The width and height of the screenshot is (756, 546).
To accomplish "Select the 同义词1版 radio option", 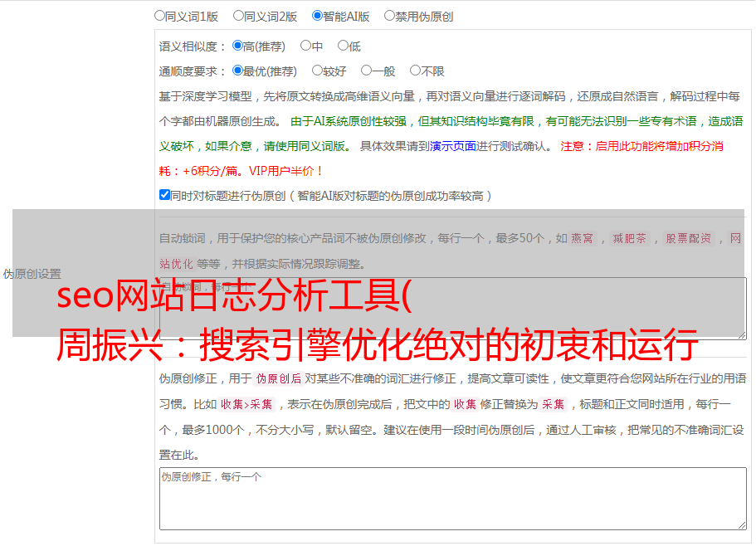I will click(159, 16).
